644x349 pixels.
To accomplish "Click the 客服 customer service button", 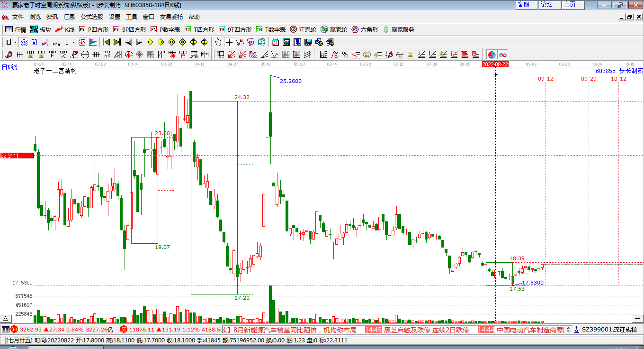I will tap(527, 4).
